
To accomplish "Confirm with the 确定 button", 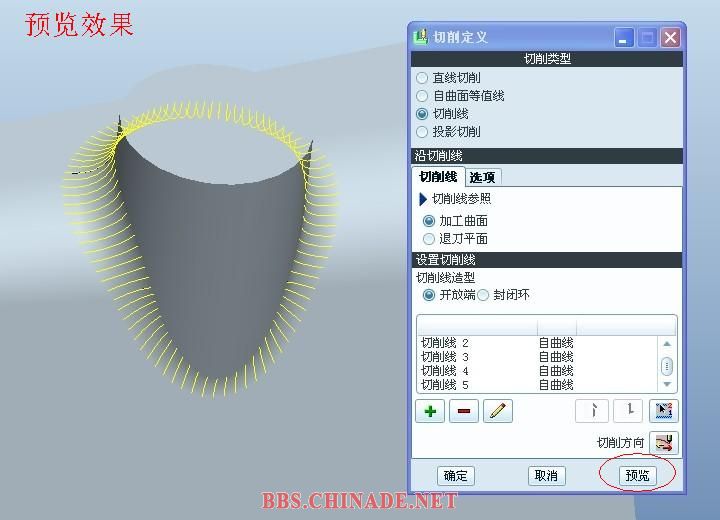I will click(x=456, y=475).
